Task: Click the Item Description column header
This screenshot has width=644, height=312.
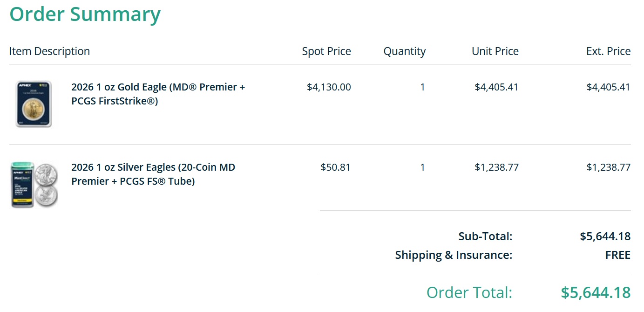Action: tap(49, 51)
